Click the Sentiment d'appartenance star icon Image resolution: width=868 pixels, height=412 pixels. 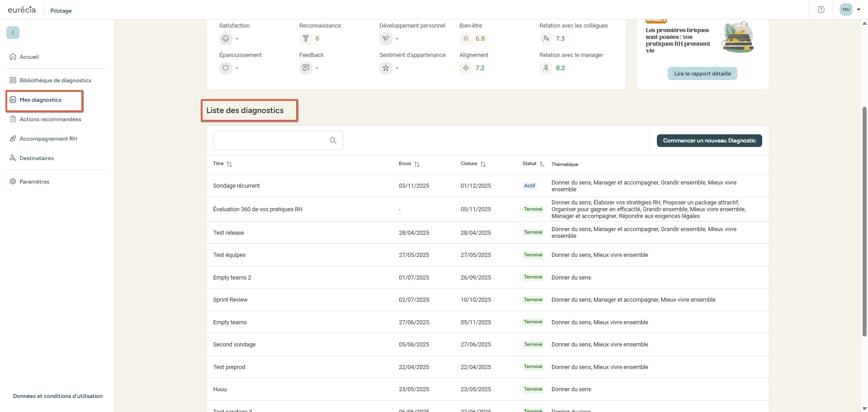tap(386, 68)
